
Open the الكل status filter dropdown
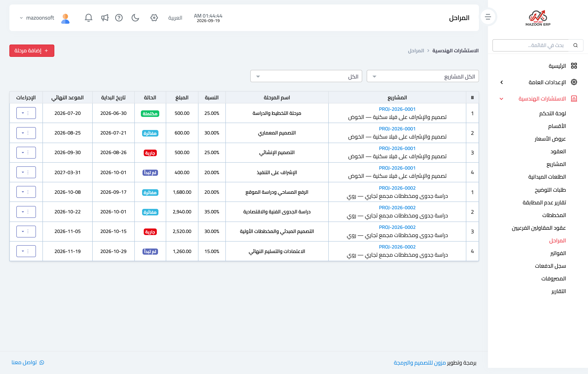tap(306, 76)
